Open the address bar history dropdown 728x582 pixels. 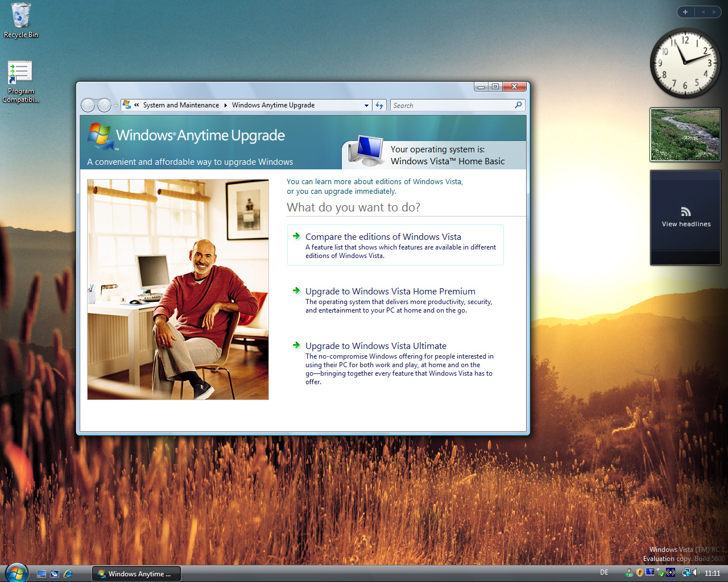click(x=367, y=105)
